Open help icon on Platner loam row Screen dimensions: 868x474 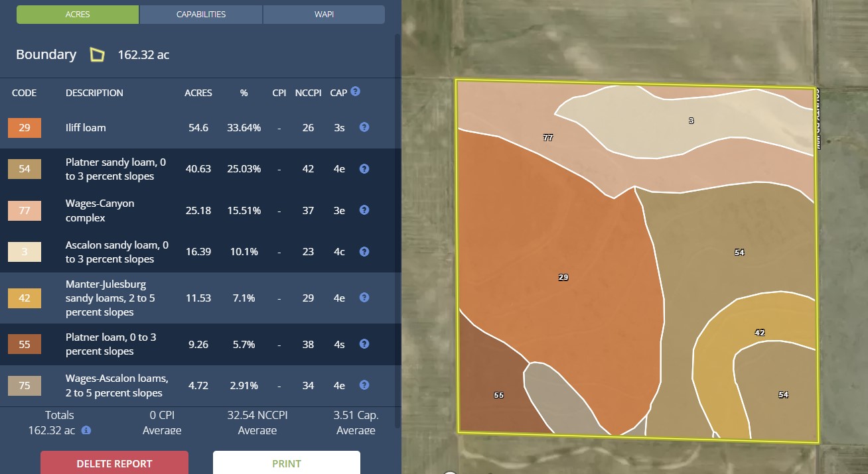point(364,344)
